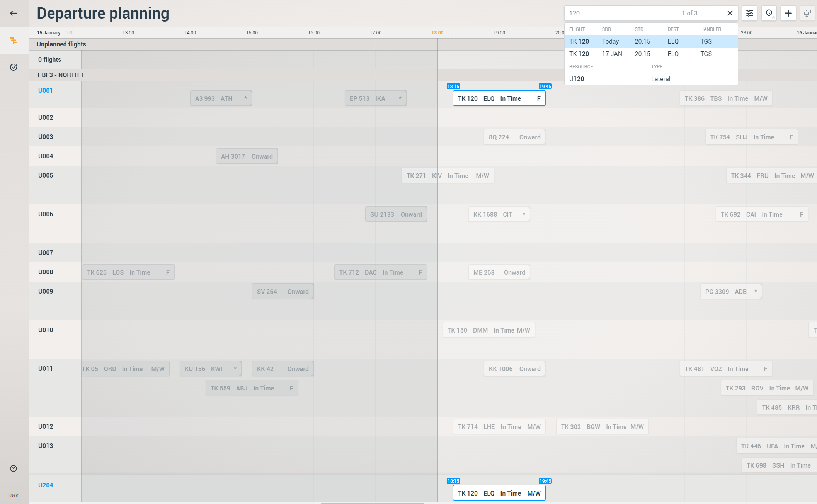This screenshot has height=504, width=817.
Task: Open the filter settings sliders icon
Action: pyautogui.click(x=750, y=13)
